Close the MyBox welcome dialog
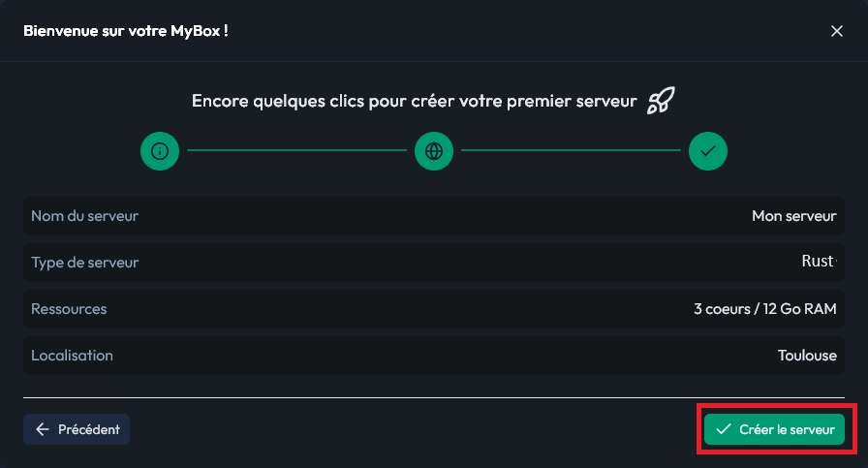The image size is (868, 468). (837, 31)
